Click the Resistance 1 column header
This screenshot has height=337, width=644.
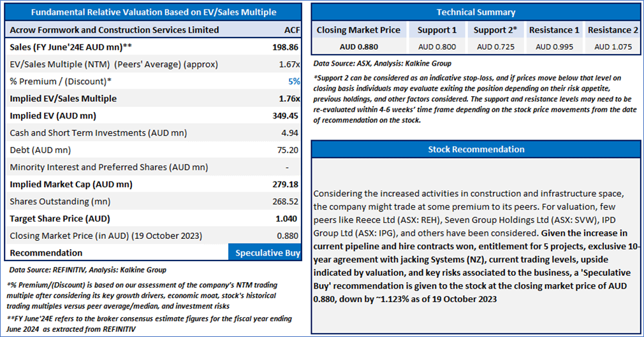pos(554,30)
